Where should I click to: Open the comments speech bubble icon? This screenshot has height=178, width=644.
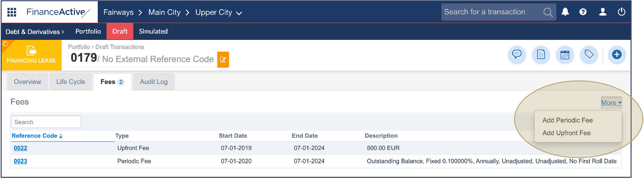(517, 55)
